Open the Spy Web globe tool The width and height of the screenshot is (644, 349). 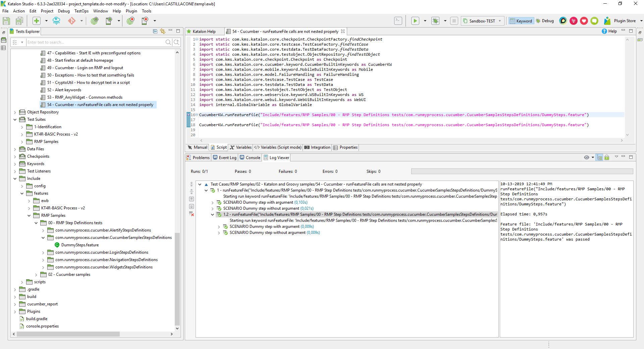tap(95, 21)
